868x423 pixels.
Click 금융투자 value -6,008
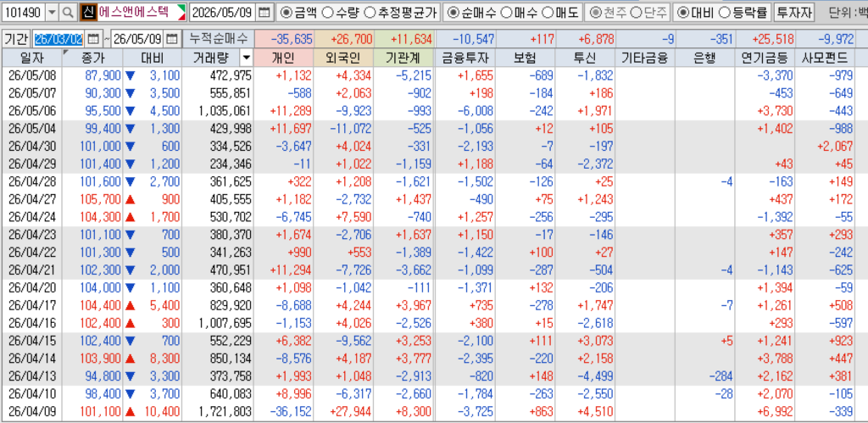point(476,111)
